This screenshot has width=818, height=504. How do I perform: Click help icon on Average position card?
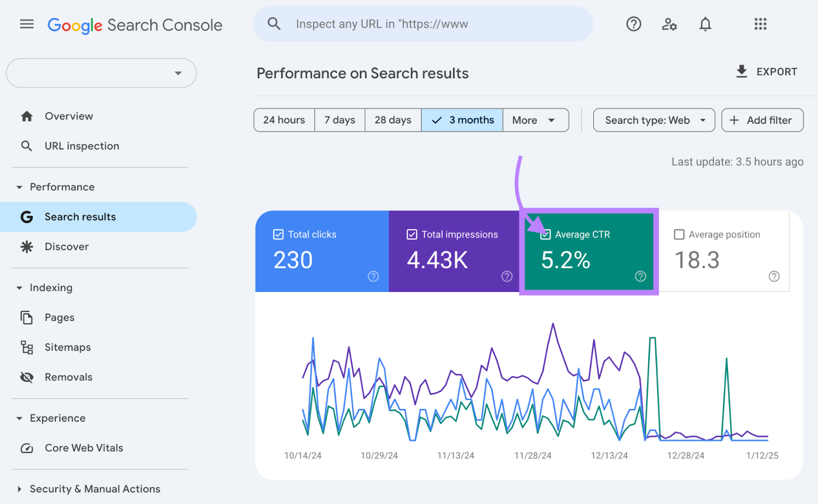coord(774,277)
